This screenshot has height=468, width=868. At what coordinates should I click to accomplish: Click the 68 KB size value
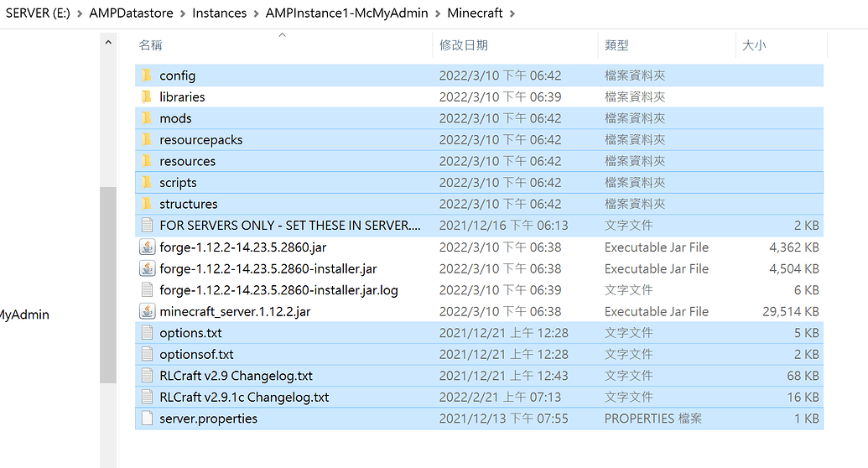click(x=803, y=376)
